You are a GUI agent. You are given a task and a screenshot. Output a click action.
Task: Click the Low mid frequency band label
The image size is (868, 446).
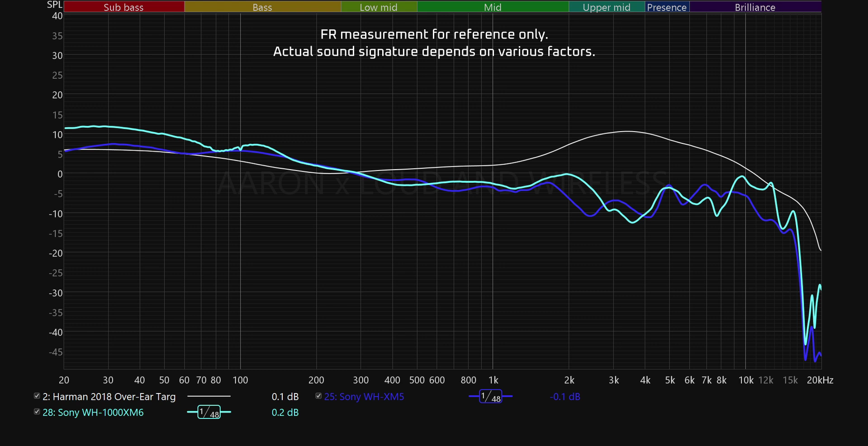coord(379,7)
